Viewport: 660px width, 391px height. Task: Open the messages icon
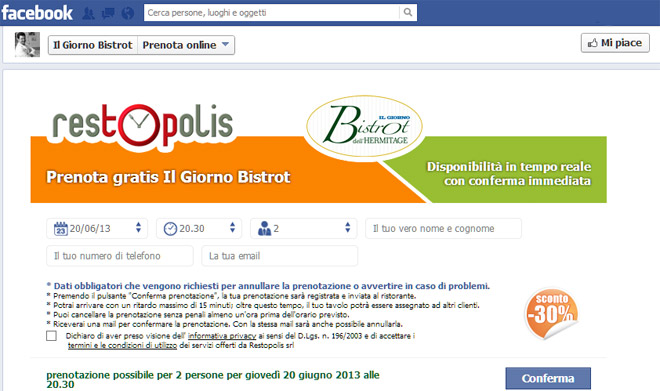click(x=108, y=13)
